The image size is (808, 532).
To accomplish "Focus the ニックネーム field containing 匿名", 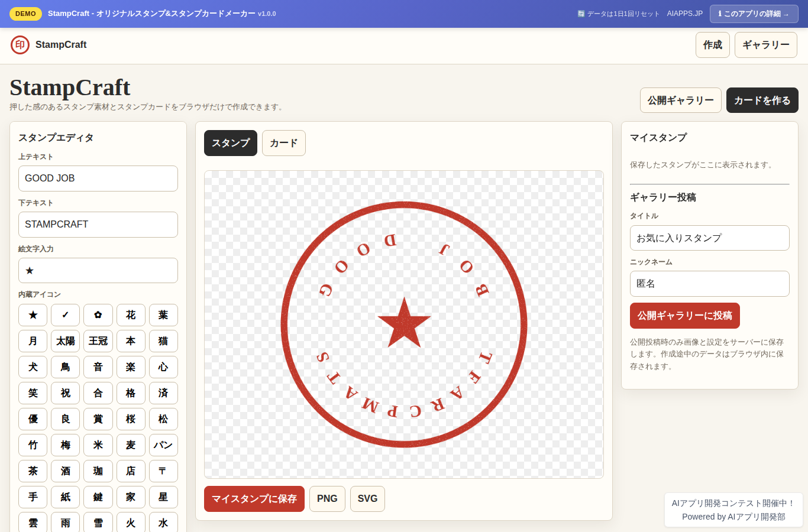I will tap(710, 284).
